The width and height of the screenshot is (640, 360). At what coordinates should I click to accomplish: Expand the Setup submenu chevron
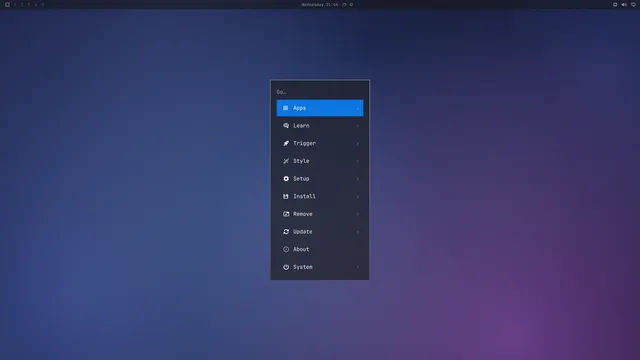(358, 179)
